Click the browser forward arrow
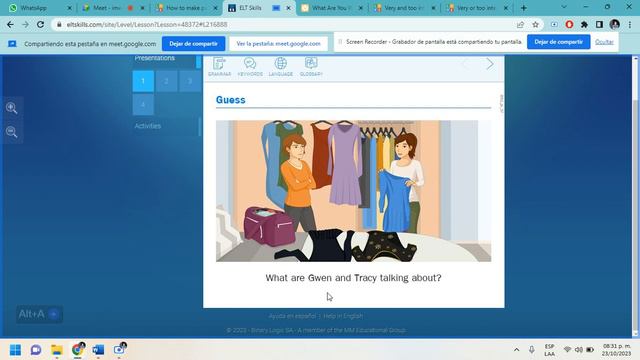 point(25,24)
